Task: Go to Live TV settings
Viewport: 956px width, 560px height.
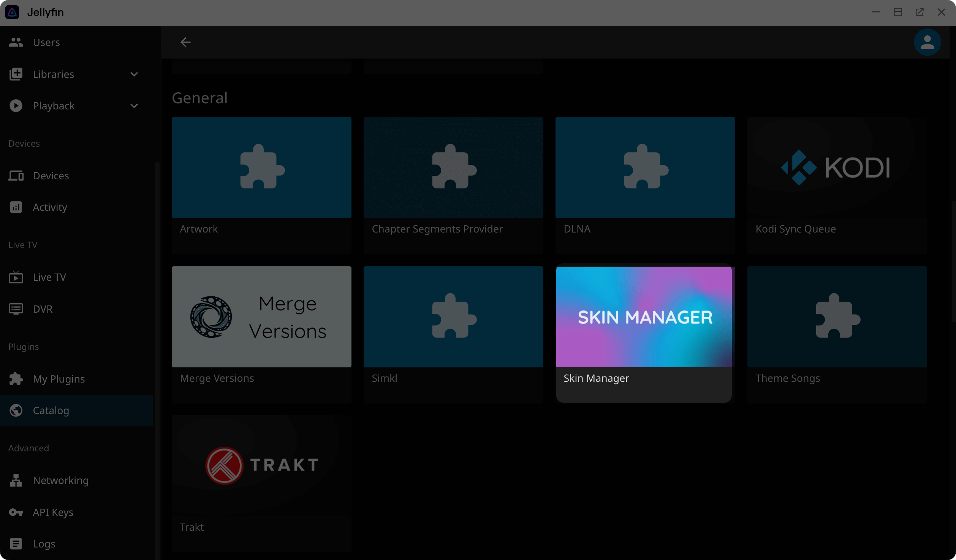Action: [49, 277]
